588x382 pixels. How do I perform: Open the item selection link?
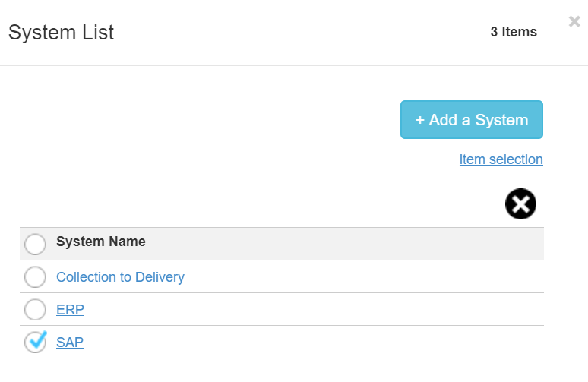pyautogui.click(x=501, y=159)
